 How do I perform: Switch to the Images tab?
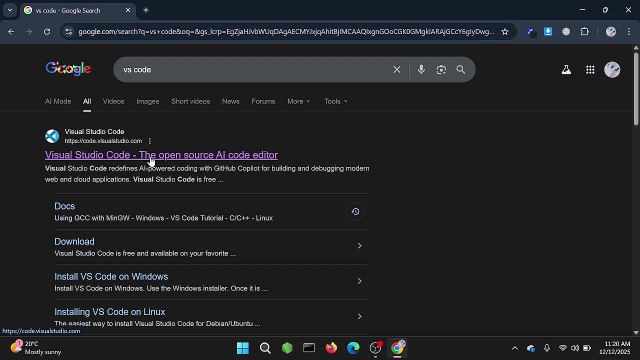pos(148,101)
